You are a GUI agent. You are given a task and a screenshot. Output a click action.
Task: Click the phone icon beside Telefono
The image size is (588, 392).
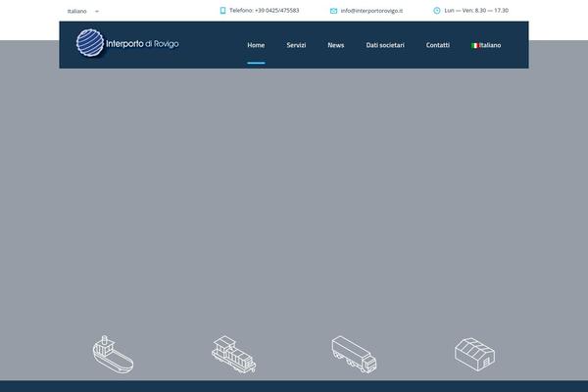(222, 11)
